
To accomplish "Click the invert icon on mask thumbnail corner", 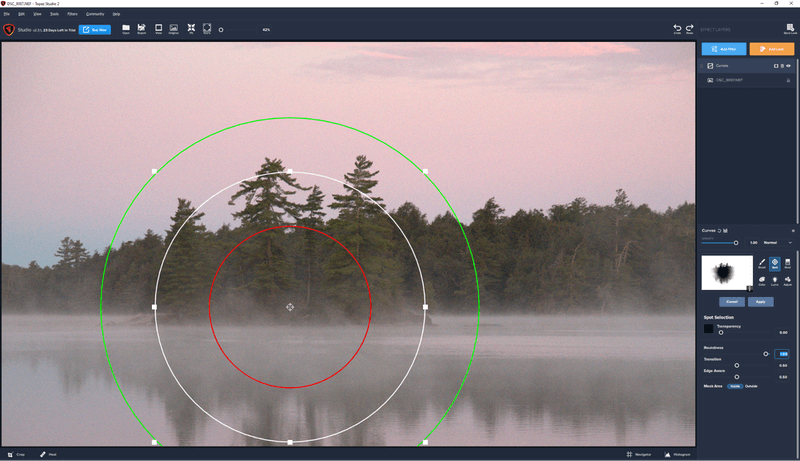I will [749, 289].
